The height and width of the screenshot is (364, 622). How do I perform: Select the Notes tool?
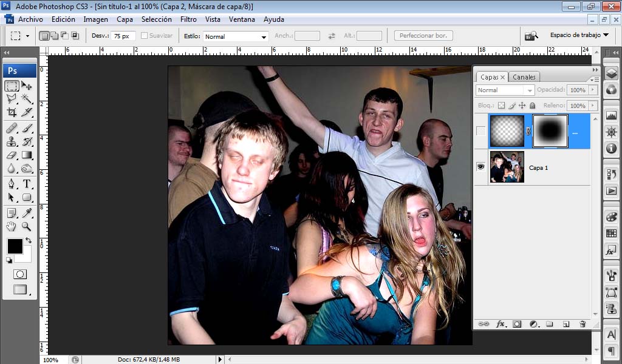point(12,213)
